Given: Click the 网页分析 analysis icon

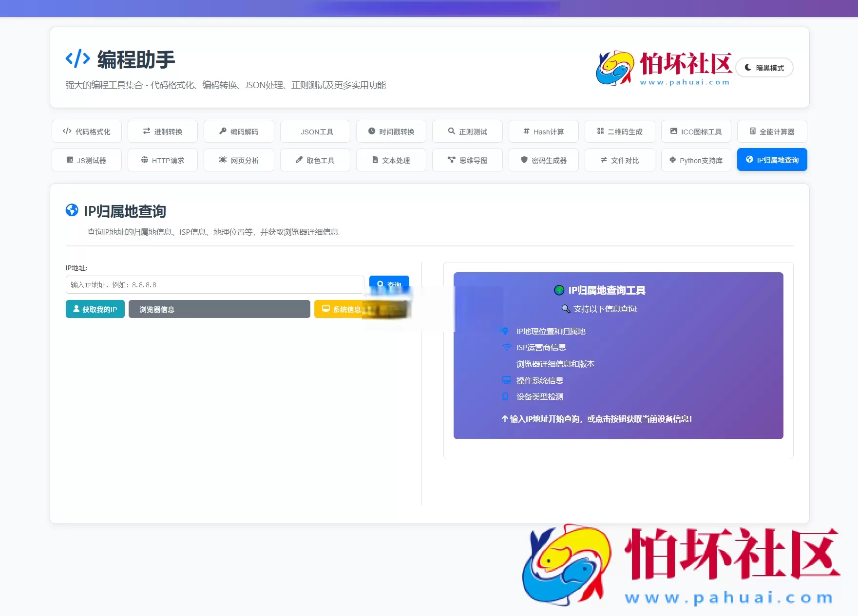Looking at the screenshot, I should point(223,160).
